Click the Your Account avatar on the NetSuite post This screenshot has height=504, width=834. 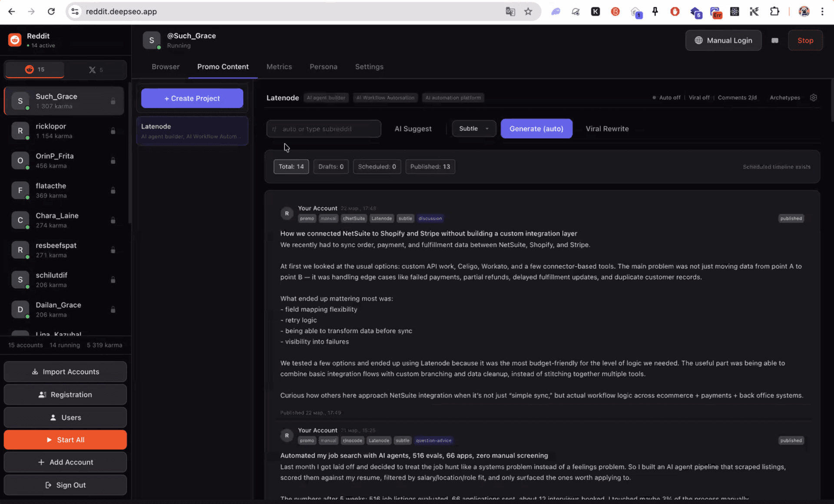click(x=287, y=213)
